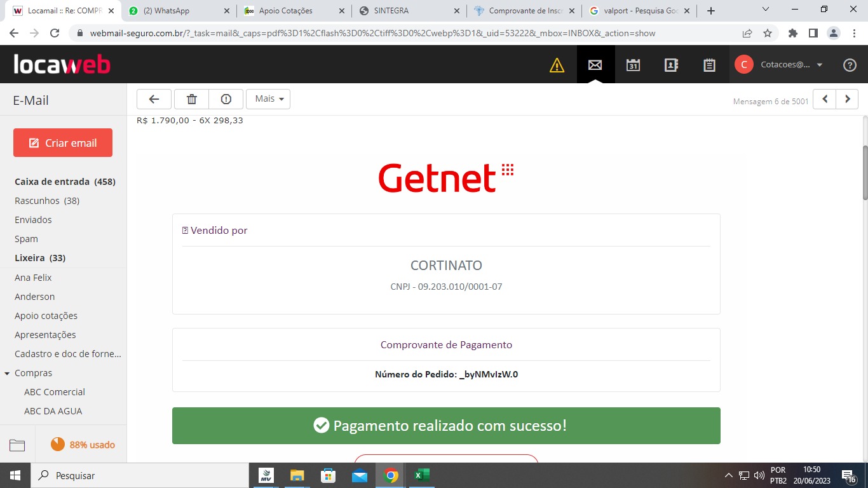The width and height of the screenshot is (868, 488).
Task: Open Lixeira folder
Action: (40, 258)
